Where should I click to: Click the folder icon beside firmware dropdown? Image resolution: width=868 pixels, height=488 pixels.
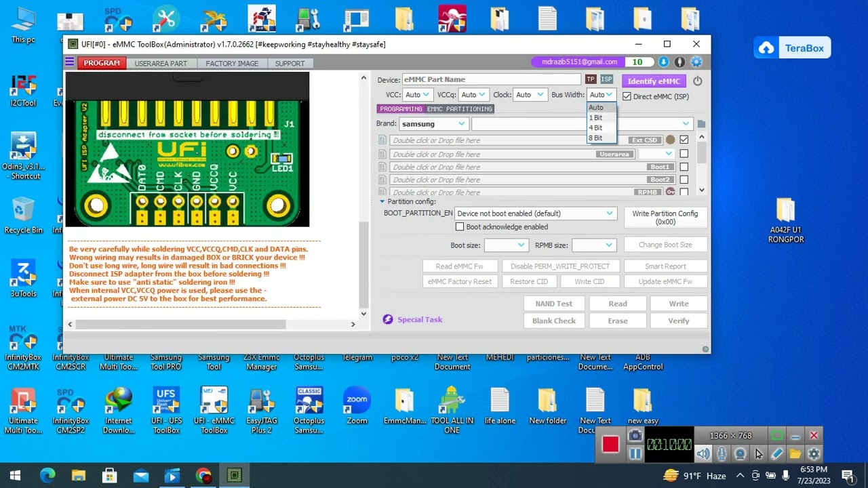[701, 124]
